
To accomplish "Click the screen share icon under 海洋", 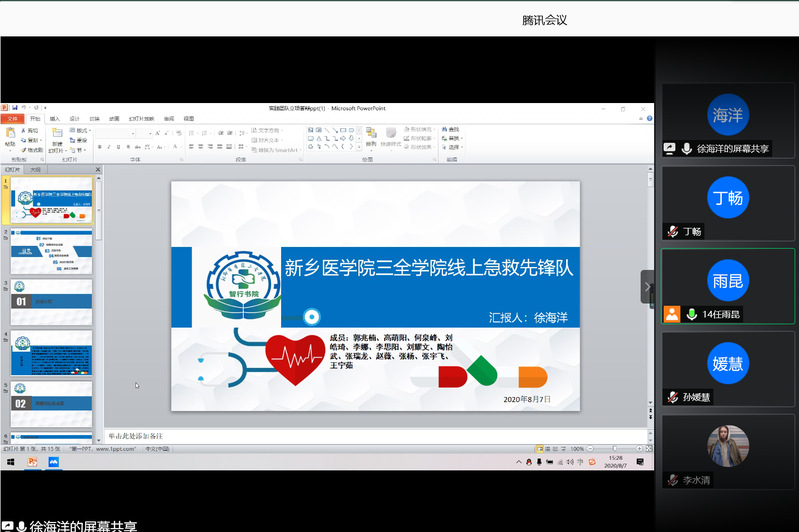I will click(x=670, y=148).
